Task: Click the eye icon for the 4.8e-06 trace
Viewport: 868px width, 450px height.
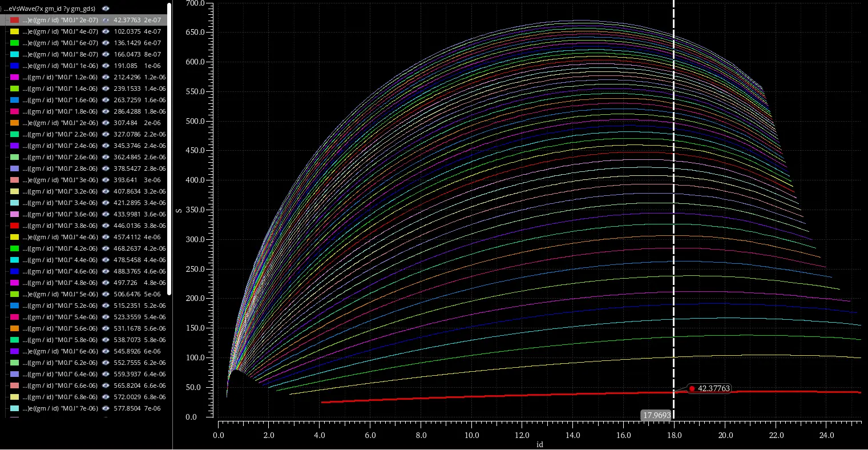Action: point(106,283)
